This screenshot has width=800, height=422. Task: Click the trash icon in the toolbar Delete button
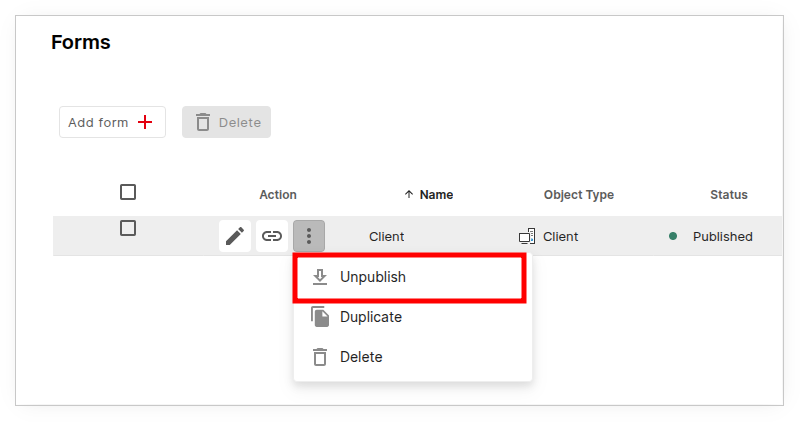[203, 122]
